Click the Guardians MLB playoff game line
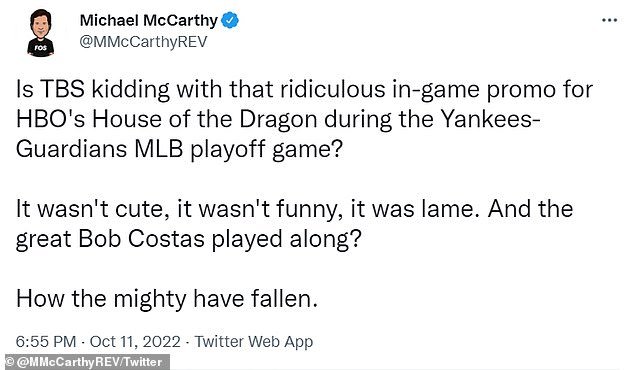 [x=179, y=150]
